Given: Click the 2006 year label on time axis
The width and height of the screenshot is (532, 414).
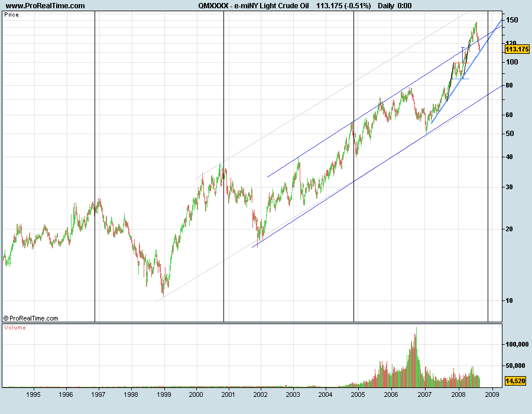Looking at the screenshot, I should (x=391, y=394).
